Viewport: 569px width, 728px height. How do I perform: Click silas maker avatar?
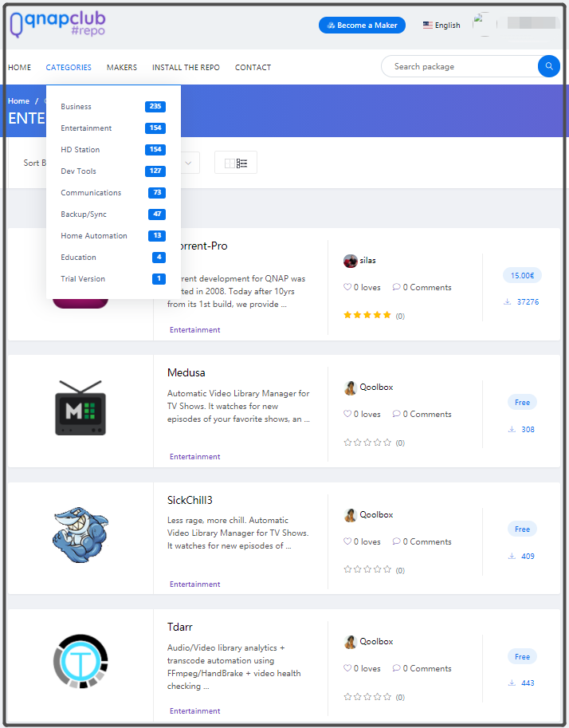tap(351, 261)
